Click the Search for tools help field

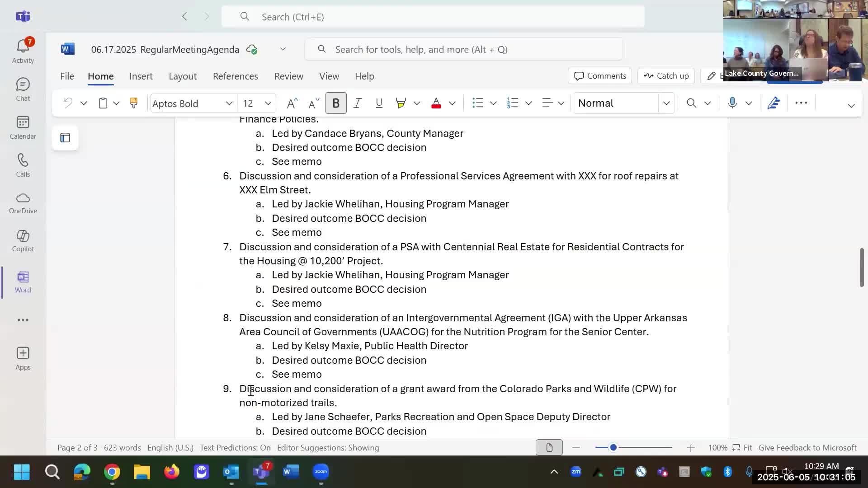click(x=463, y=49)
